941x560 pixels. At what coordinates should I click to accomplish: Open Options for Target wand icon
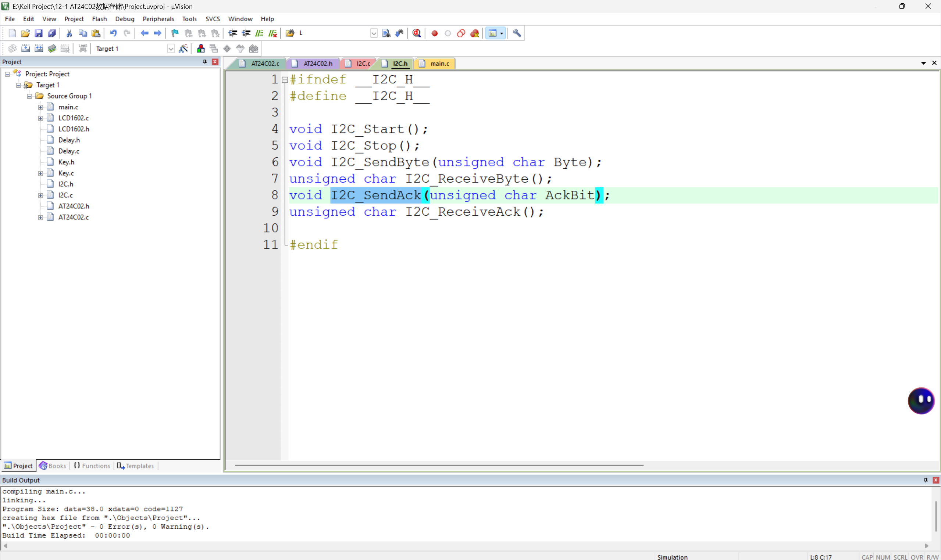[x=183, y=48]
